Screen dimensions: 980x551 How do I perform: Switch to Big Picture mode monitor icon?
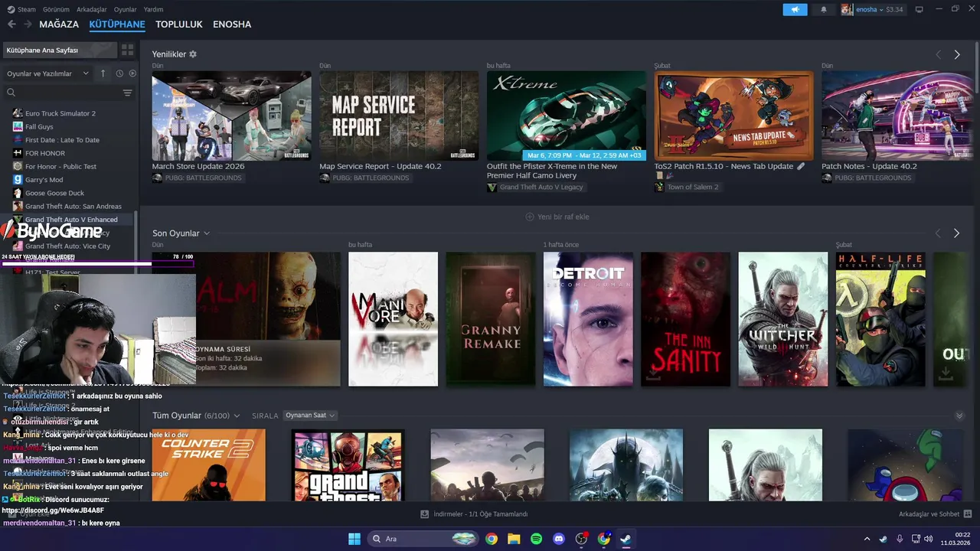pos(919,9)
